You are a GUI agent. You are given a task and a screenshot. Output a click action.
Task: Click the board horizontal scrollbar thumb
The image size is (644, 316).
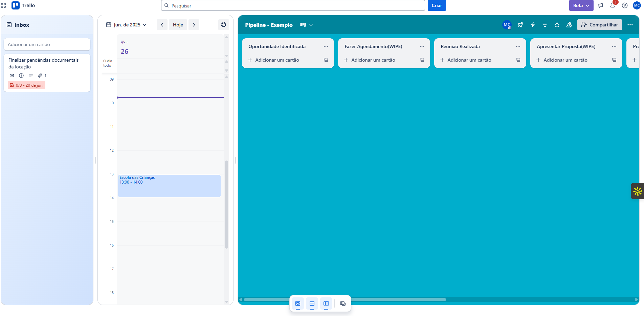pyautogui.click(x=345, y=299)
